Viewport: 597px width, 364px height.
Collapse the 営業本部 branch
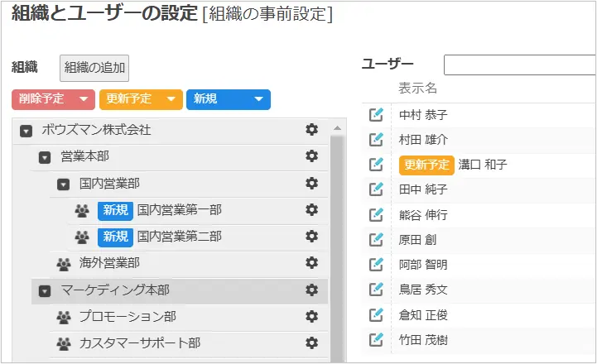tap(45, 157)
